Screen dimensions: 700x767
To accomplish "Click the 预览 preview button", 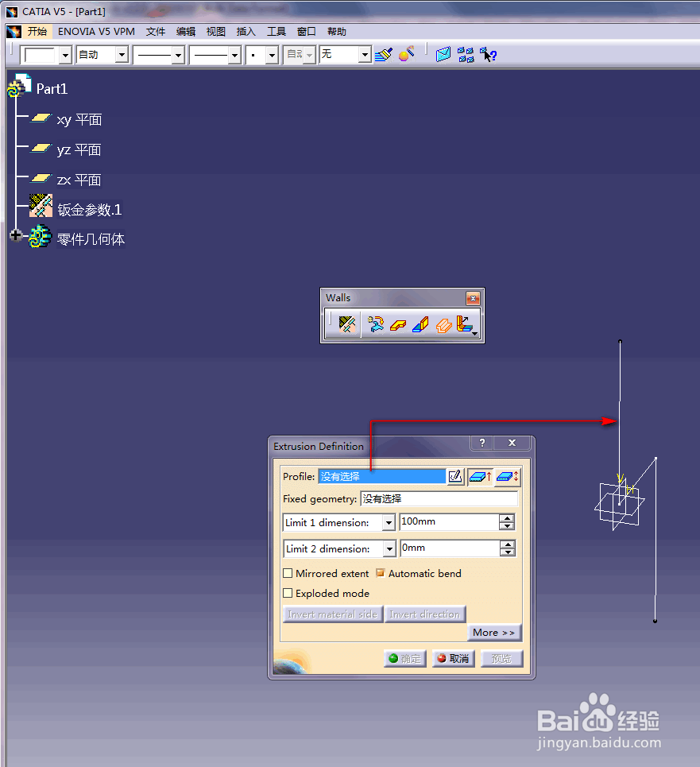I will tap(501, 658).
